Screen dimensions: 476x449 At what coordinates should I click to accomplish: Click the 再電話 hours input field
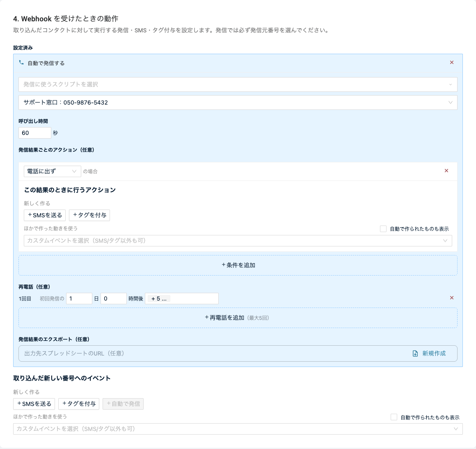(114, 299)
